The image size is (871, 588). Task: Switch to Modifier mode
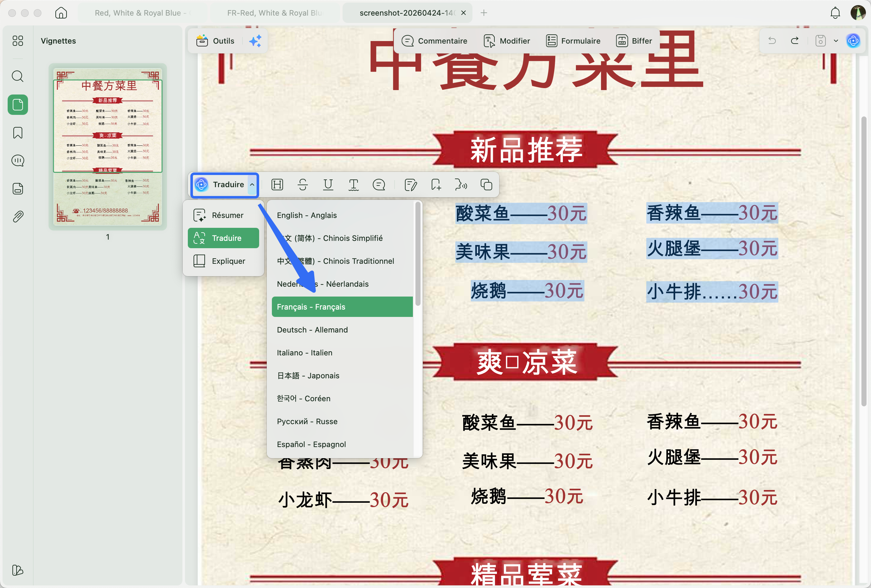[x=507, y=40]
